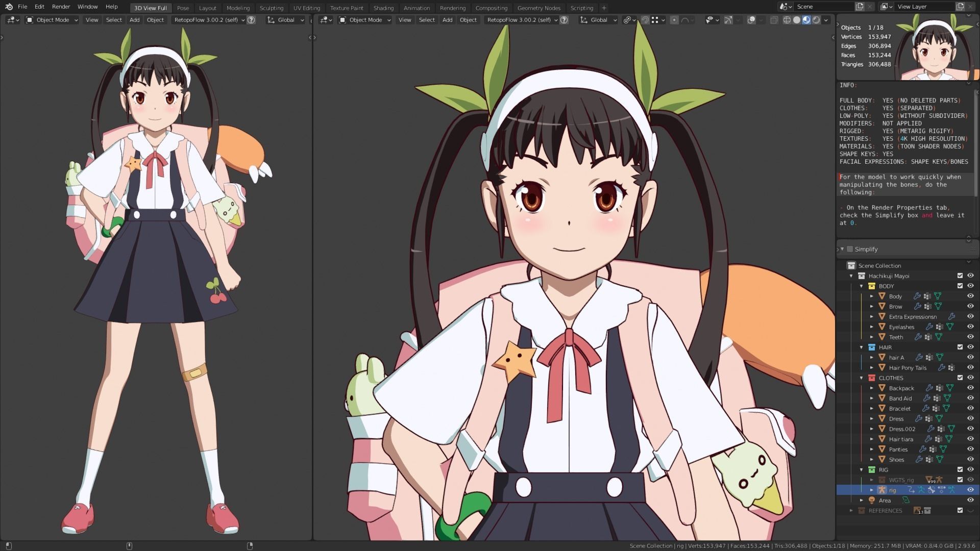Open the Add menu in right viewport
Screen dimensions: 980x551
447,20
